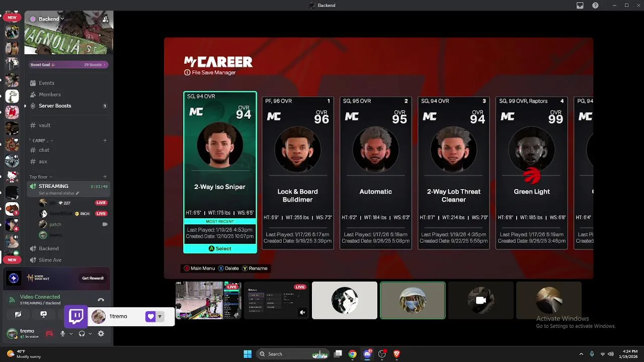Screen dimensions: 644x362
Task: Open Discord user settings gear
Action: tap(101, 333)
